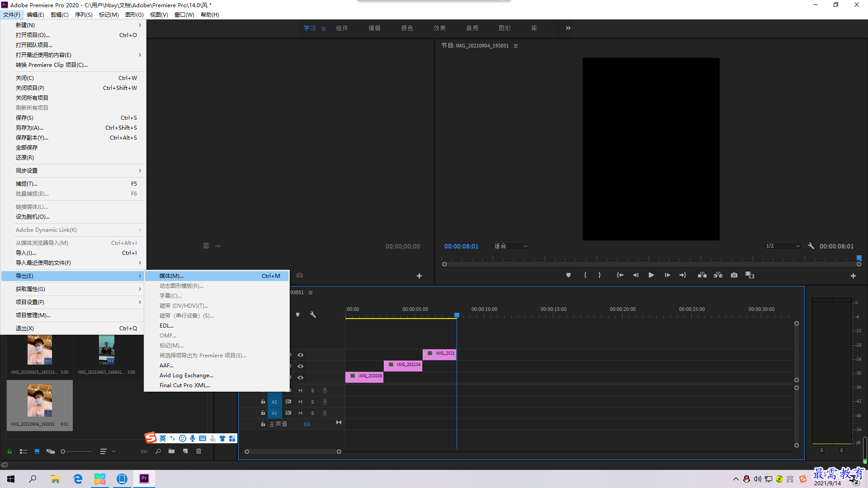Toggle A3 track targeting
This screenshot has height=488, width=868.
pos(274,413)
